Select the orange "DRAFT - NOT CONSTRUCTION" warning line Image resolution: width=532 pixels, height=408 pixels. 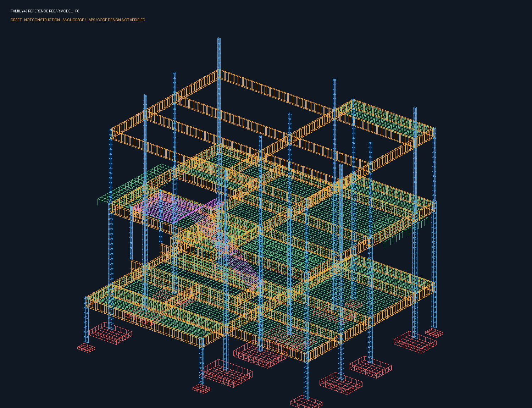[78, 20]
